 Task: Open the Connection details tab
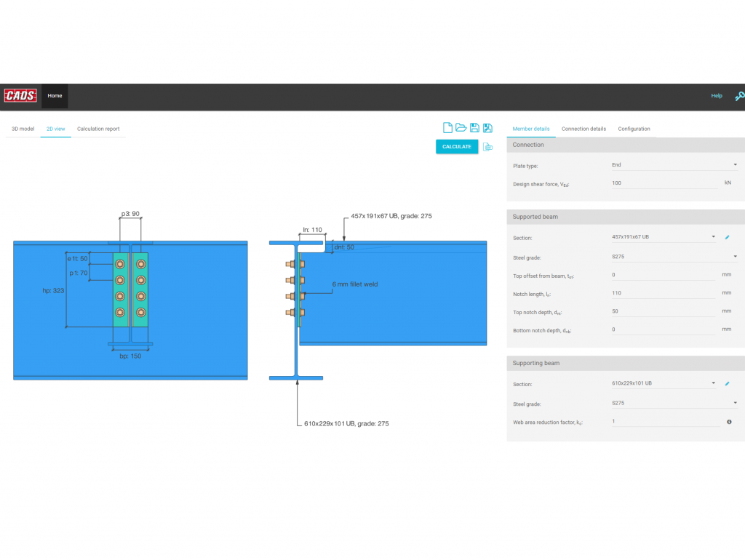click(583, 129)
